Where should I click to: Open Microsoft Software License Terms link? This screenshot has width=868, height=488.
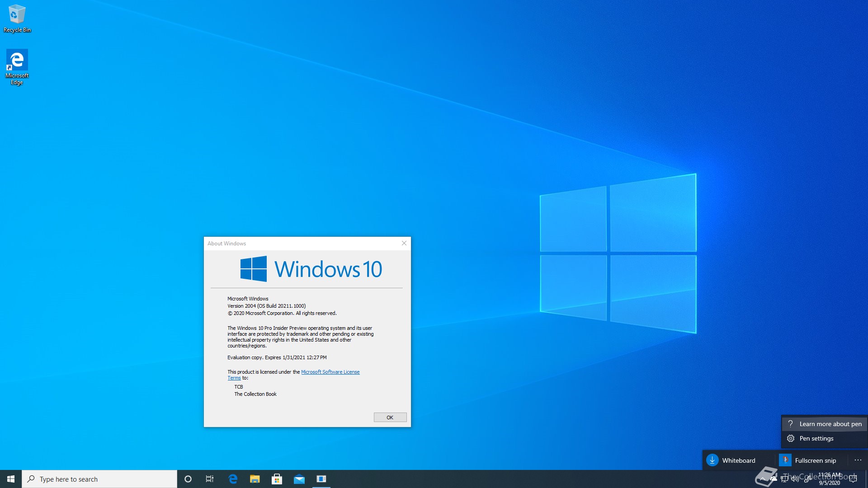tap(330, 372)
